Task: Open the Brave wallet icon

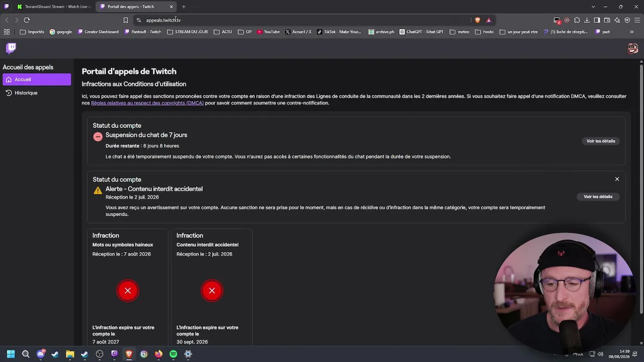Action: click(607, 20)
